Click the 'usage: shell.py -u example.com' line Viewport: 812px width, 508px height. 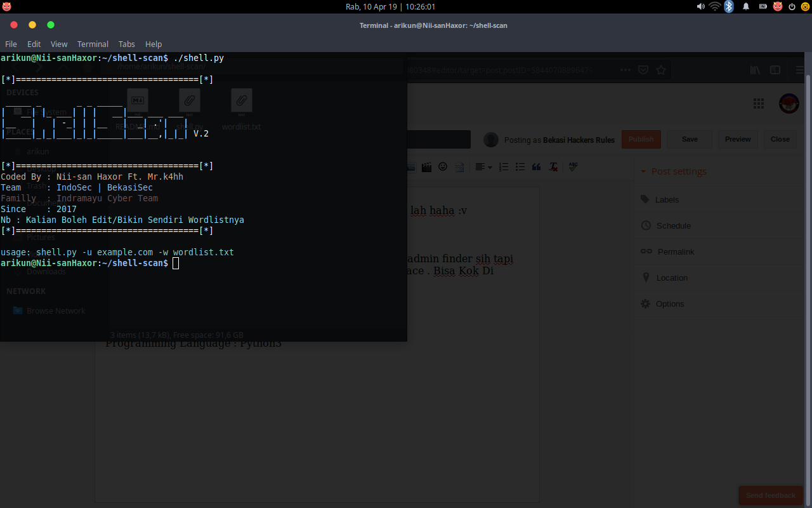117,252
